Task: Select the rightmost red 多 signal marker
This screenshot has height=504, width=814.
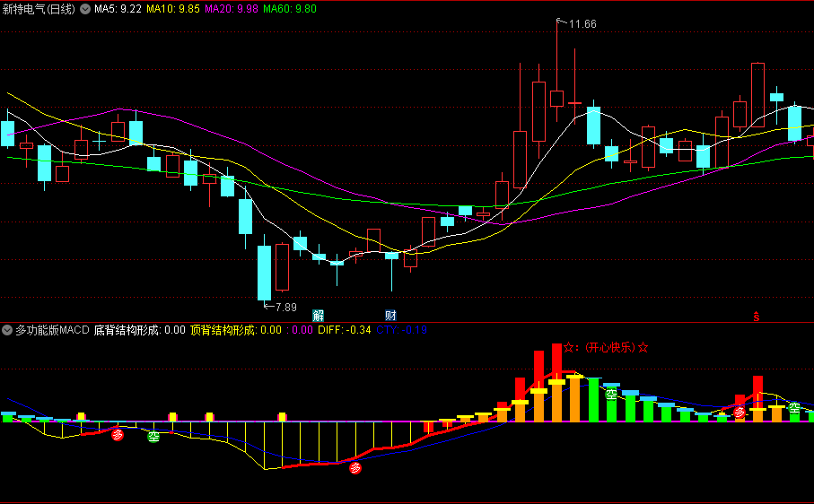Action: tap(740, 413)
